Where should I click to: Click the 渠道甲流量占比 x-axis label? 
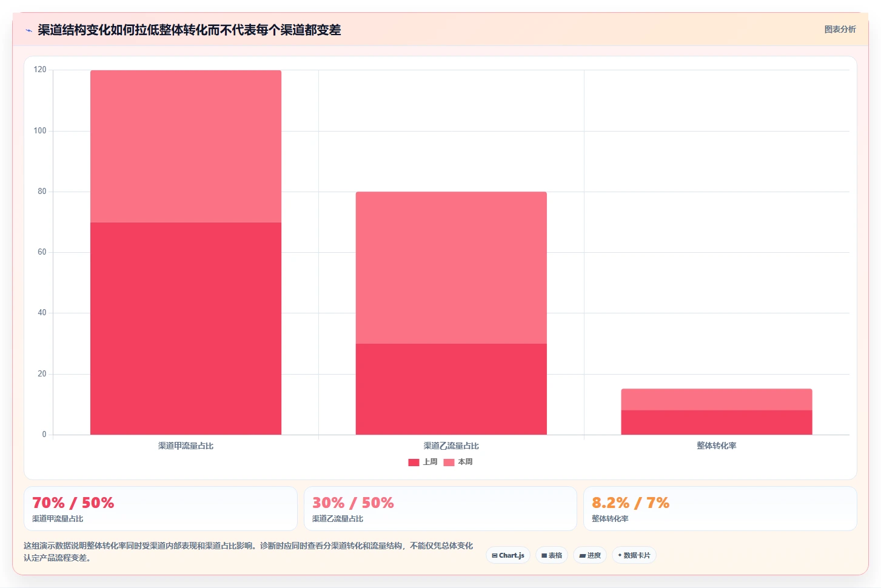point(186,446)
